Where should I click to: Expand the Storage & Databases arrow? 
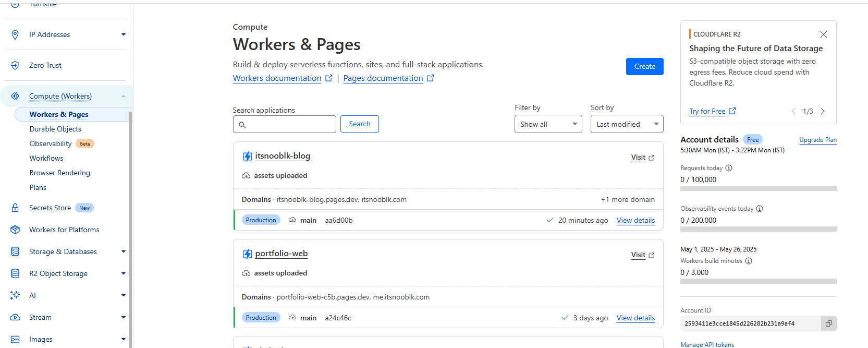(124, 251)
